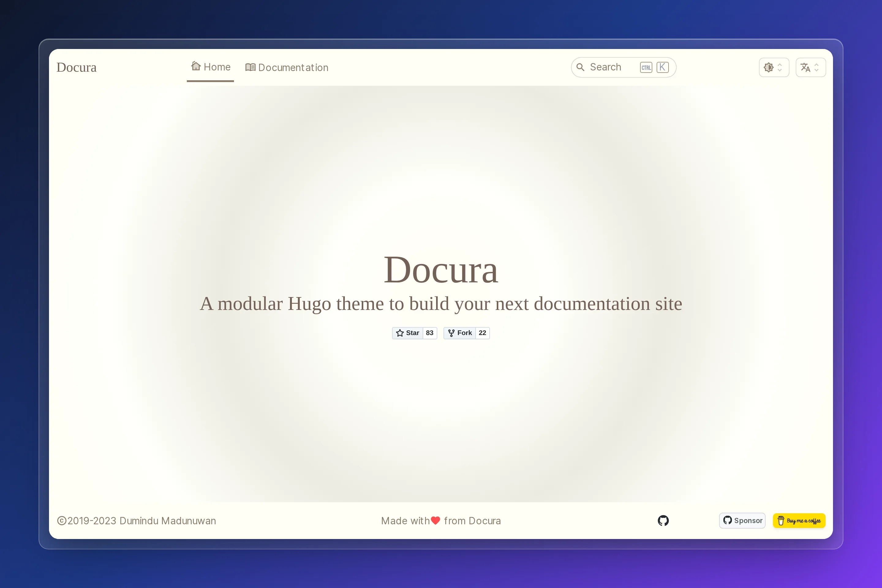Click the brightness theme icon
The image size is (882, 588).
pos(769,67)
